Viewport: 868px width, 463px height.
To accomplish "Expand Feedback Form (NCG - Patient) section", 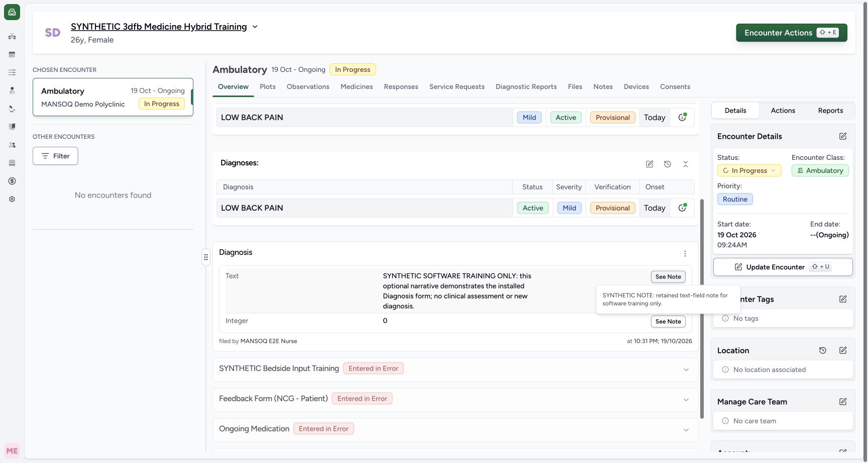I will point(686,400).
